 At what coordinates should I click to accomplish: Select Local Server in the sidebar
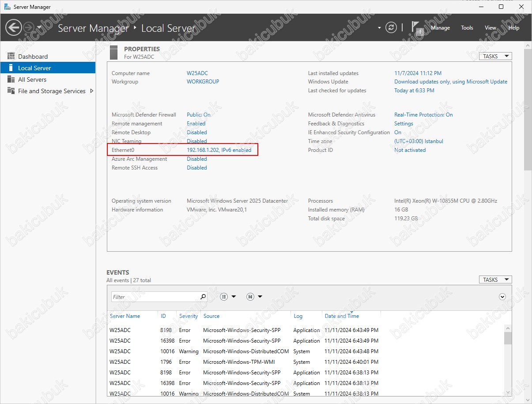48,68
